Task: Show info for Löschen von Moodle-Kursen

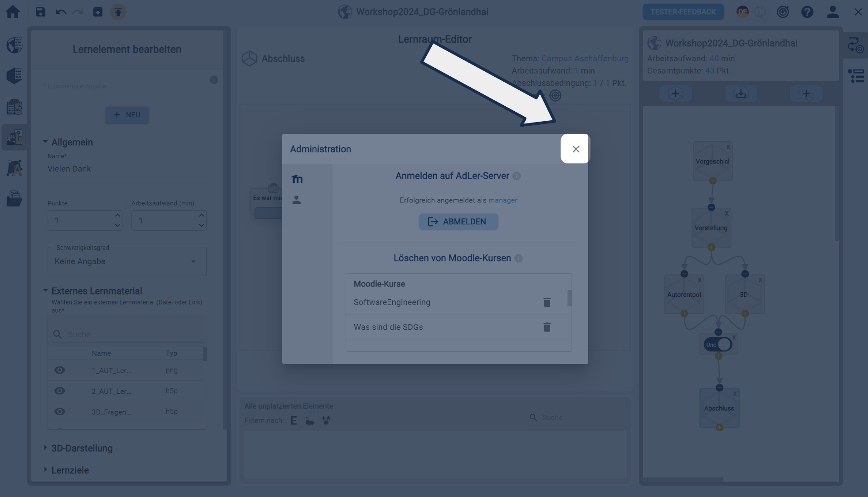Action: tap(519, 258)
